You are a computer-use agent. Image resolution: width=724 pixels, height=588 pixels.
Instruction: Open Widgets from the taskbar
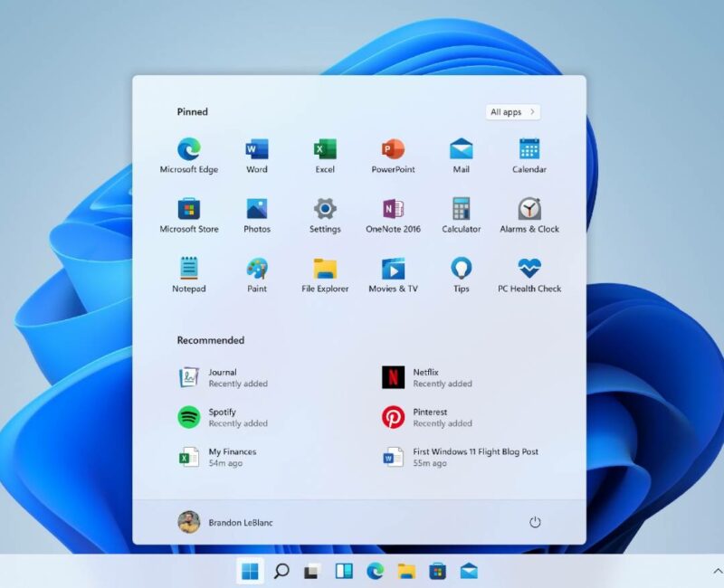coord(344,572)
